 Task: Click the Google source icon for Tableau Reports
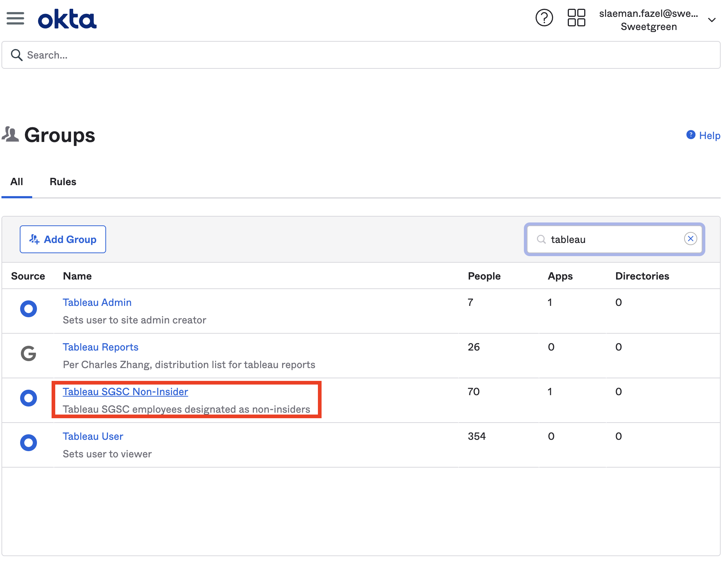pyautogui.click(x=29, y=353)
